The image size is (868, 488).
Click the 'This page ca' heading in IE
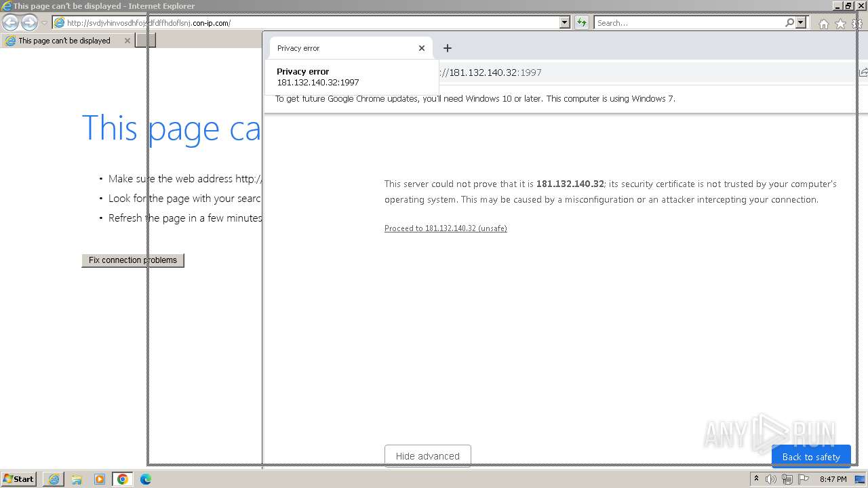171,128
